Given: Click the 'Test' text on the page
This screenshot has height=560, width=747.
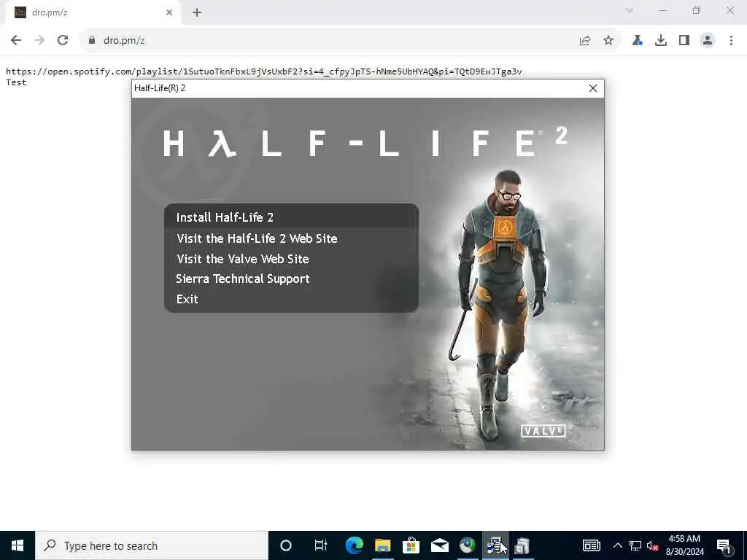Looking at the screenshot, I should 16,82.
